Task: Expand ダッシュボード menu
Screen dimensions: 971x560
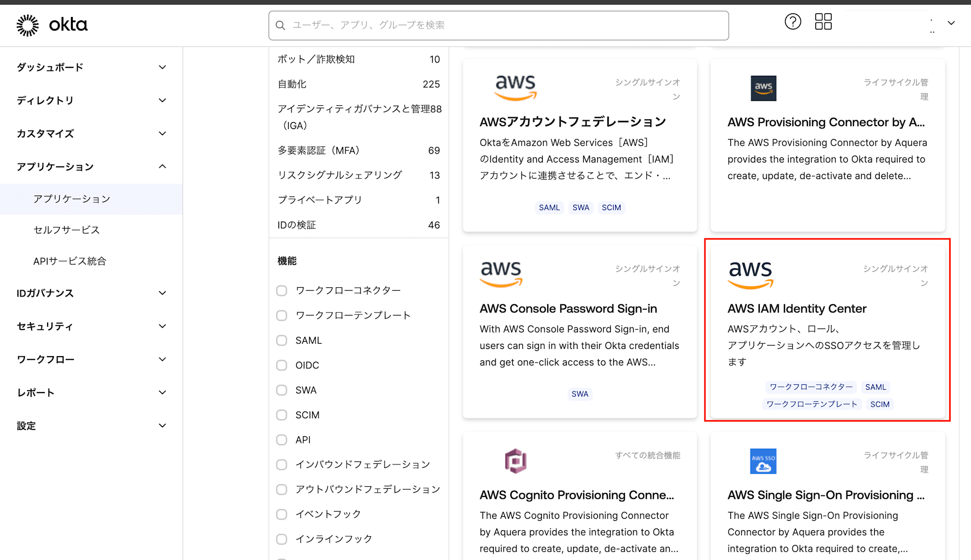Action: (x=91, y=67)
